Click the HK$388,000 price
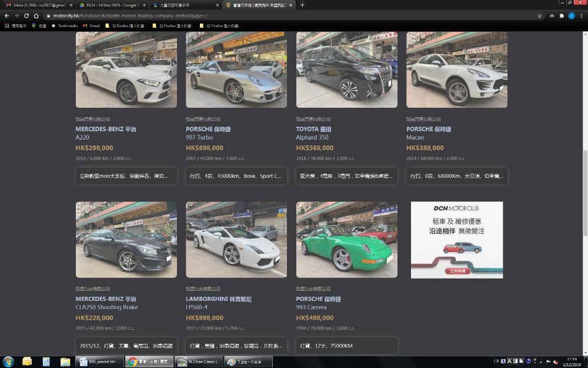This screenshot has width=588, height=368. 425,148
